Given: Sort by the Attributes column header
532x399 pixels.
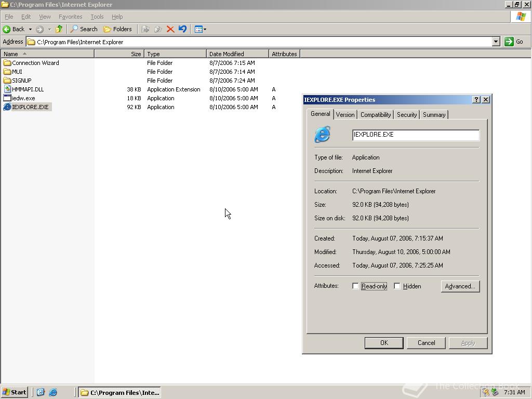Looking at the screenshot, I should point(284,54).
